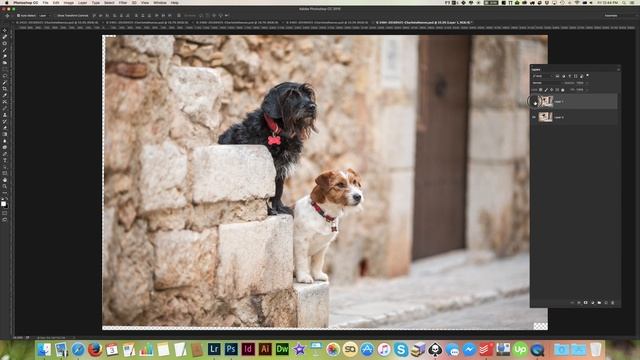Open the Help menu
This screenshot has height=360, width=640.
(174, 2)
